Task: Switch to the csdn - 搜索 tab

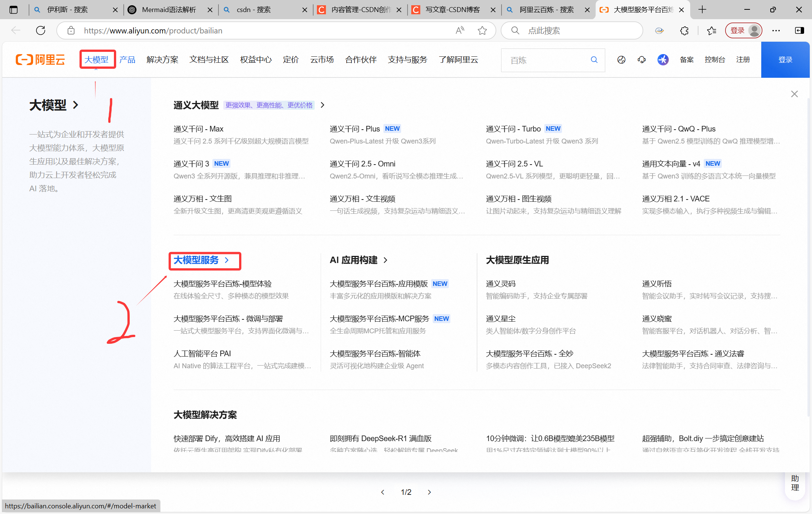Action: tap(265, 10)
